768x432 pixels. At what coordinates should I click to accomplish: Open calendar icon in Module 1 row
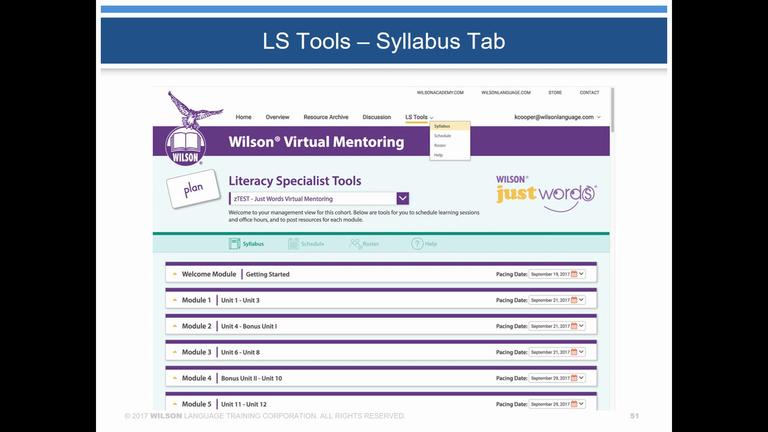574,300
